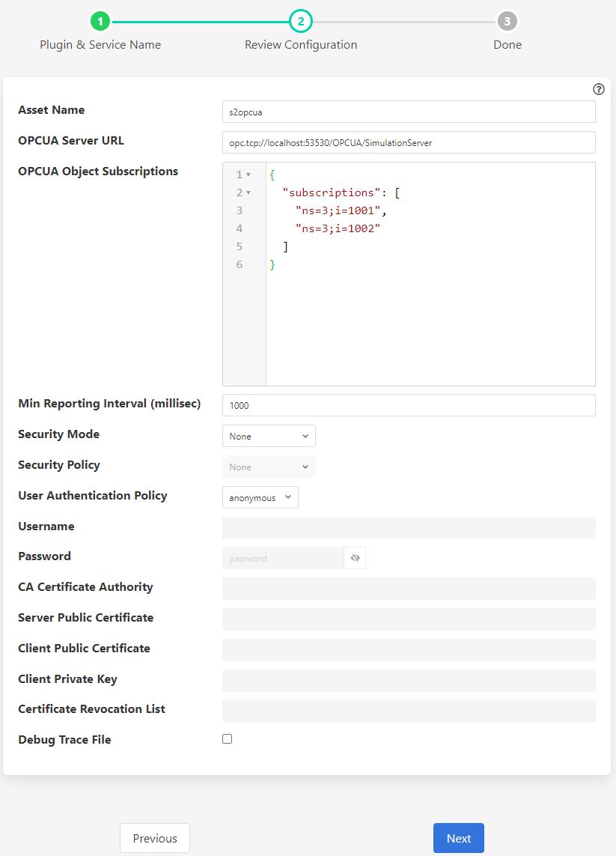Click the Password input field
This screenshot has height=856, width=616.
tap(283, 559)
